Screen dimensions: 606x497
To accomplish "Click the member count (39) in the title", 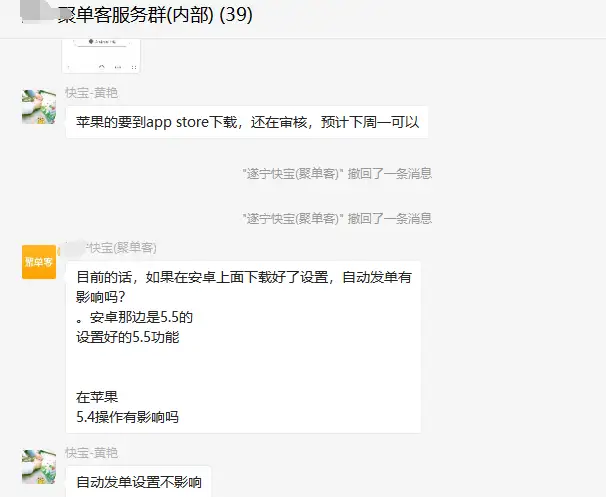I will point(236,15).
